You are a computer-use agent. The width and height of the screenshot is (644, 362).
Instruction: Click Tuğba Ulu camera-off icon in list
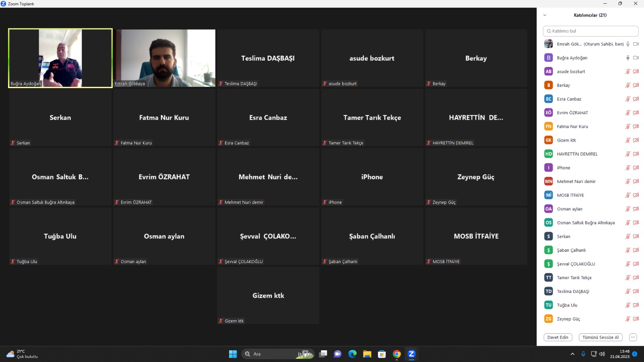(x=636, y=305)
